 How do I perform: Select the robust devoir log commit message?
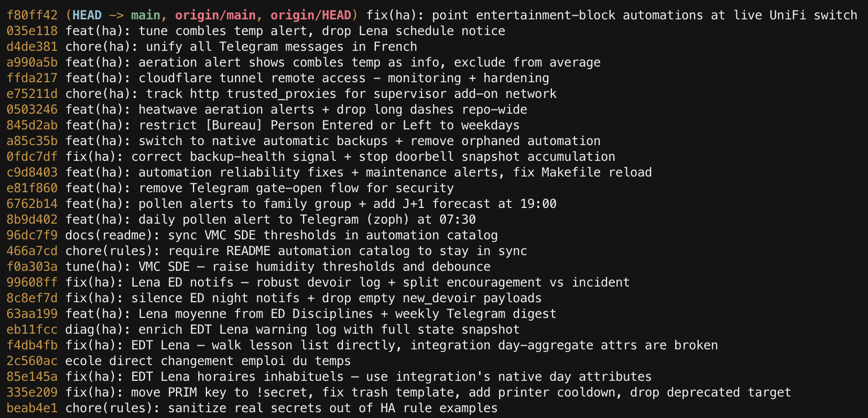348,282
